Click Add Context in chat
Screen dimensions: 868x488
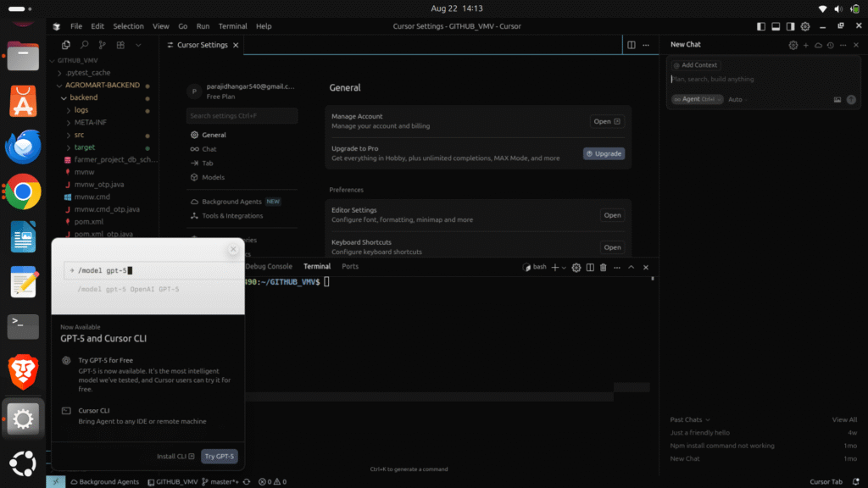(x=695, y=64)
